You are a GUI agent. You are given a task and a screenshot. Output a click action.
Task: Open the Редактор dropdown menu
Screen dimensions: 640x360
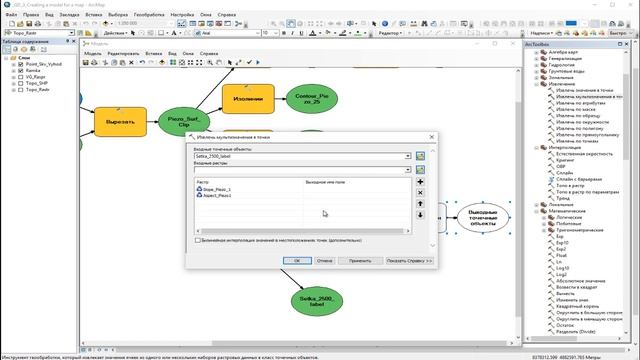click(x=390, y=33)
